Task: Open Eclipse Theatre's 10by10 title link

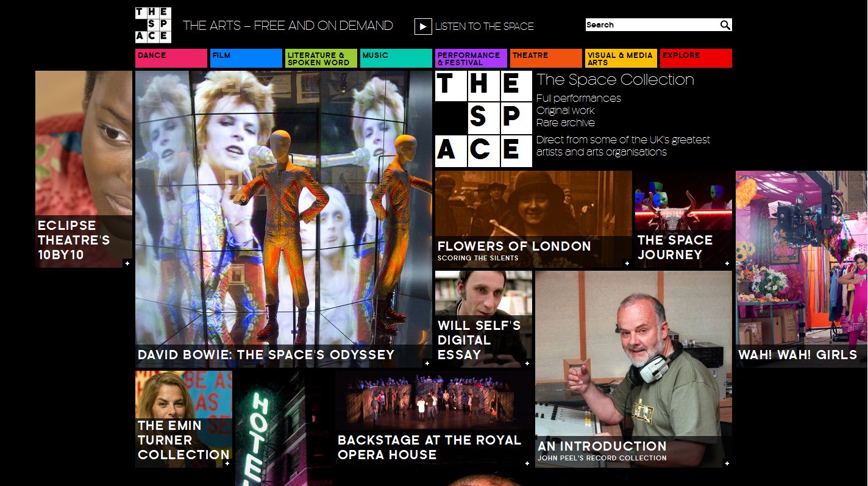Action: tap(74, 240)
